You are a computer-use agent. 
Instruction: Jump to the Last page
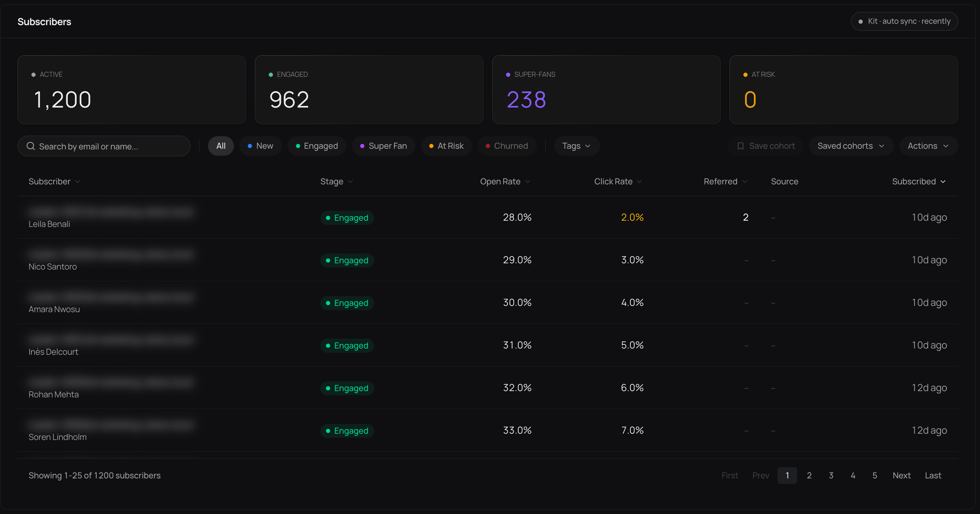click(933, 476)
